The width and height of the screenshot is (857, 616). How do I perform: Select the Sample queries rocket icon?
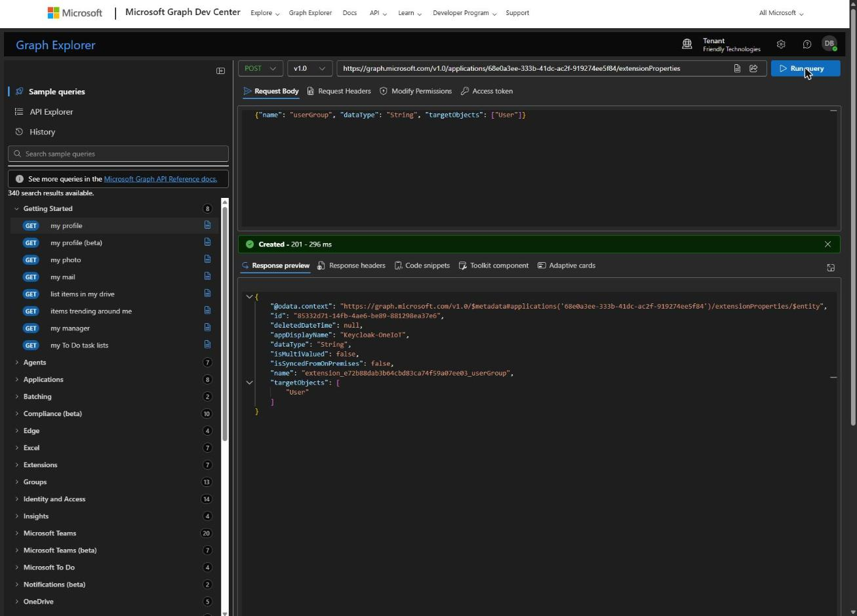[x=19, y=91]
